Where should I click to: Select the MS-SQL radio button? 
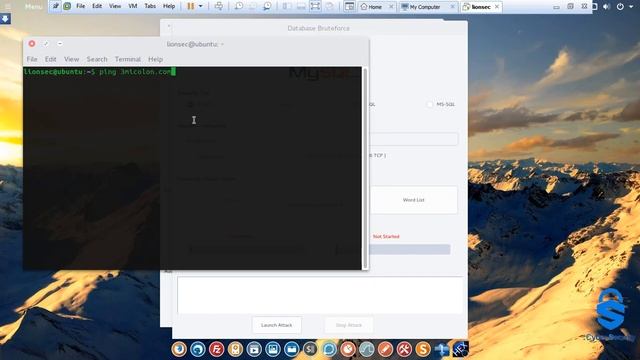tap(430, 104)
